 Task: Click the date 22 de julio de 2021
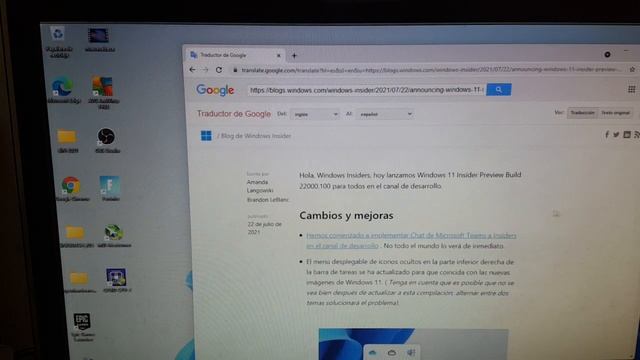pyautogui.click(x=264, y=228)
